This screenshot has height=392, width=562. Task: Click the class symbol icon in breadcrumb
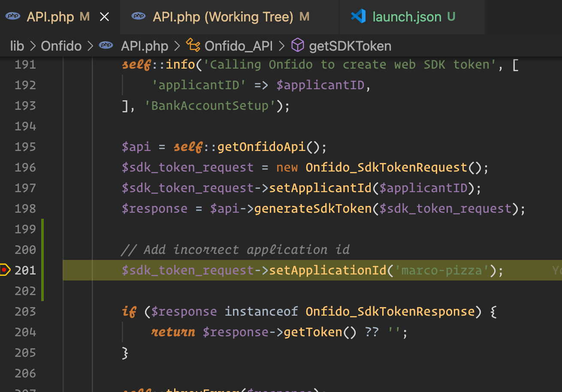tap(193, 45)
